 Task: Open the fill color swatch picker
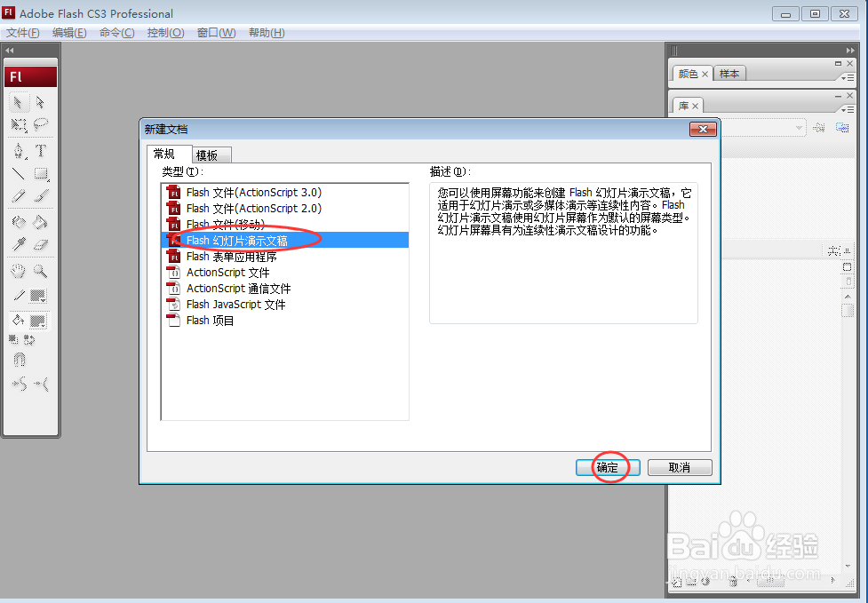coord(37,321)
